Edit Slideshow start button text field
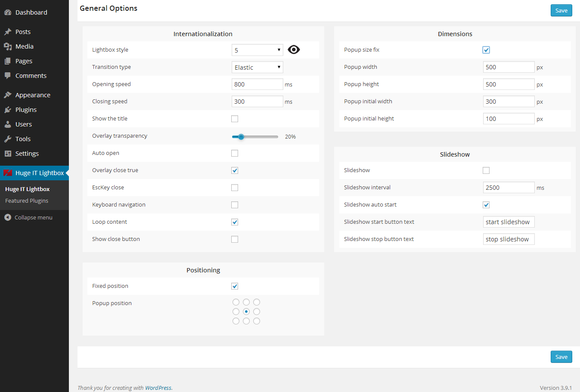580x392 pixels. click(x=509, y=222)
